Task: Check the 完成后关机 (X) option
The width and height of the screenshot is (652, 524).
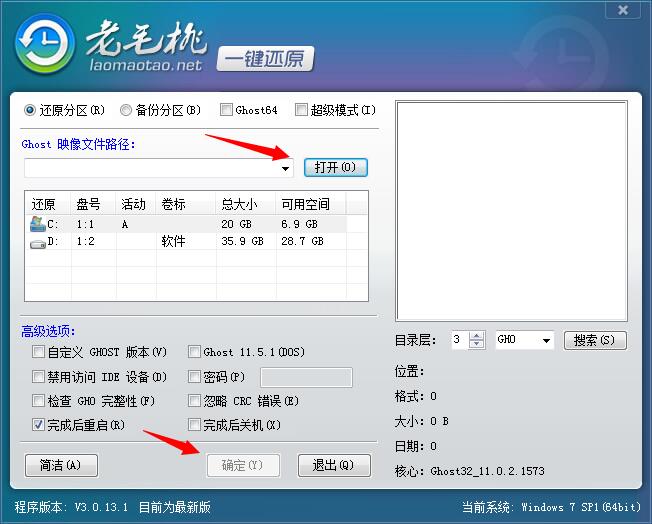Action: 194,425
